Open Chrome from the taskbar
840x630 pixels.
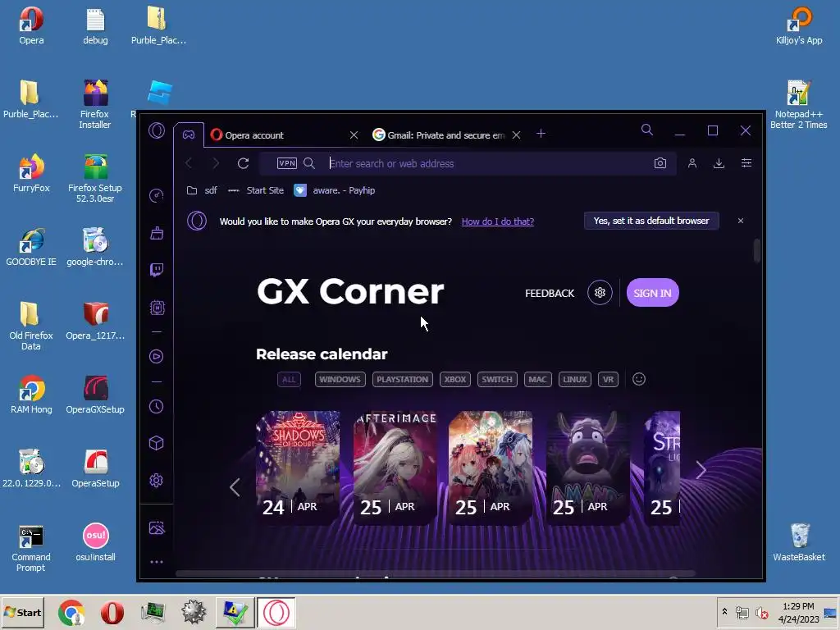(x=72, y=613)
